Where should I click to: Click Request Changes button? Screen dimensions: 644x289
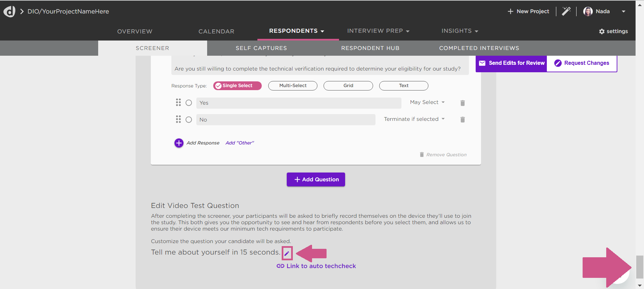[582, 63]
